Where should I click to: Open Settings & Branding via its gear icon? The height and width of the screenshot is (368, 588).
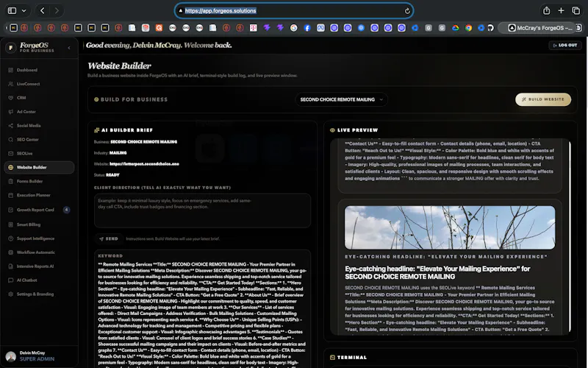click(x=10, y=294)
